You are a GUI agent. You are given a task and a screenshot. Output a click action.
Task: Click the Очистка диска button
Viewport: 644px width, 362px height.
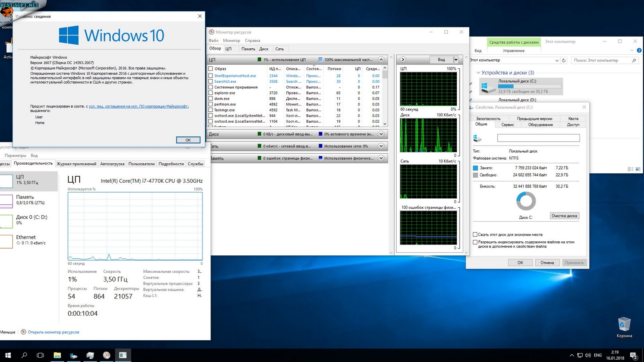click(564, 216)
